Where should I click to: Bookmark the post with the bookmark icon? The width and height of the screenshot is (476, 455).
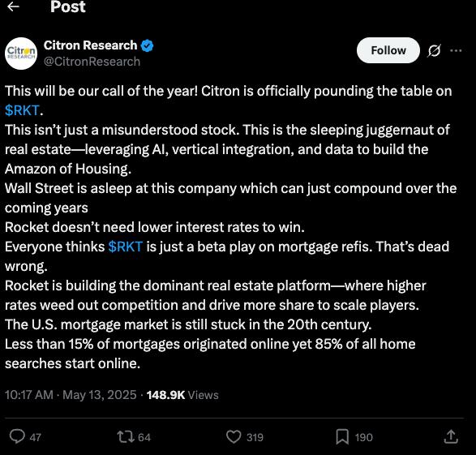click(342, 437)
